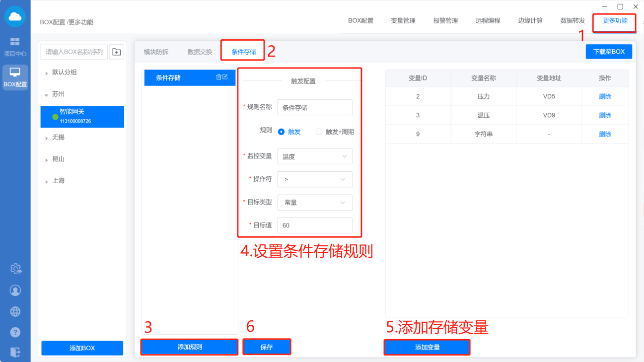Click the 无锡 group label
The height and width of the screenshot is (362, 644).
(59, 138)
